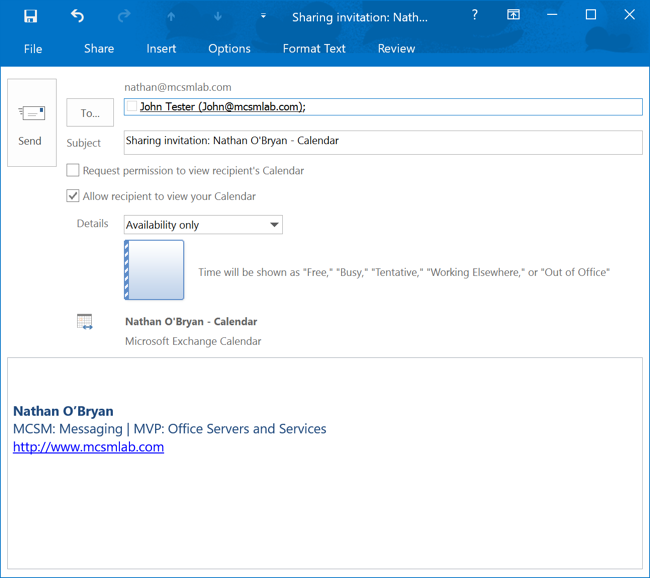Open the Customize Quick Access Toolbar dropdown

click(x=263, y=16)
